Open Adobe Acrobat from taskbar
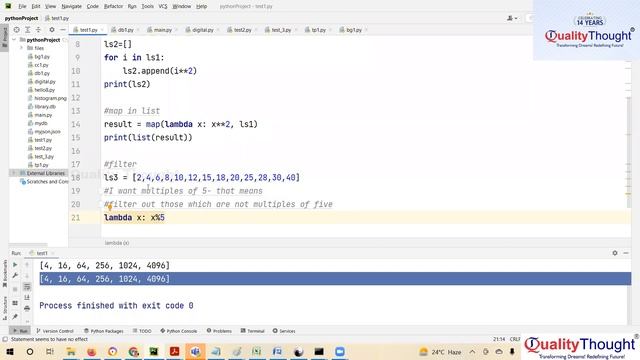 click(175, 351)
